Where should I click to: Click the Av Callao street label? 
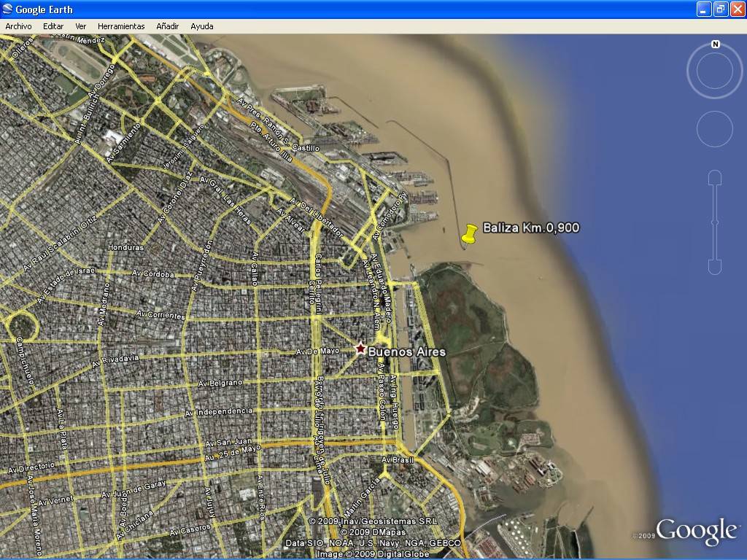coord(255,268)
